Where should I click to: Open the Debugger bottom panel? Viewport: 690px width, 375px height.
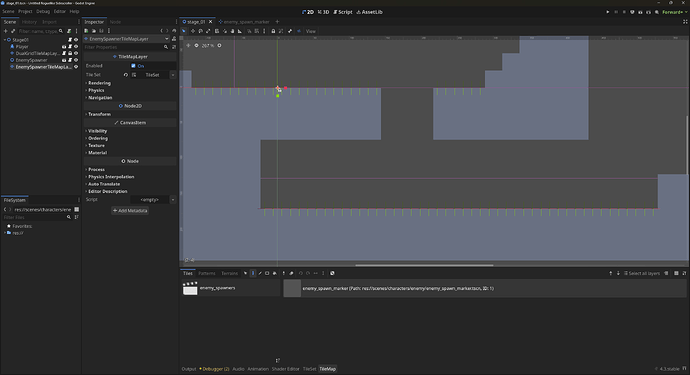coord(214,369)
